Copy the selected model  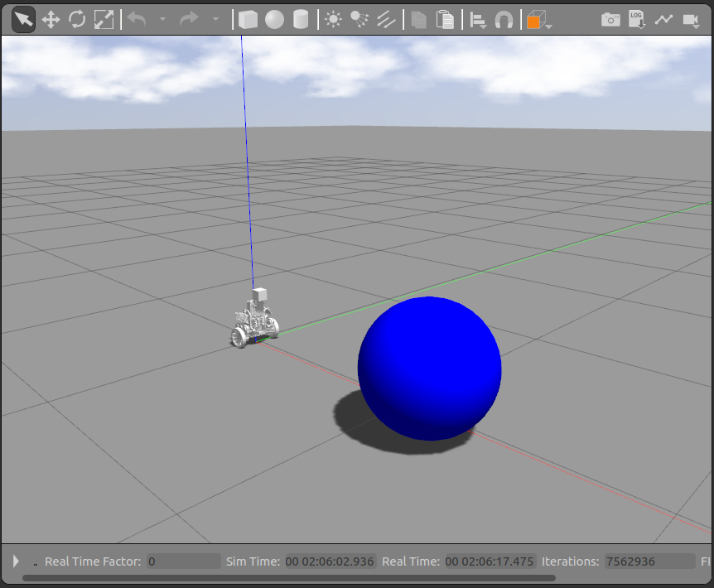tap(418, 20)
